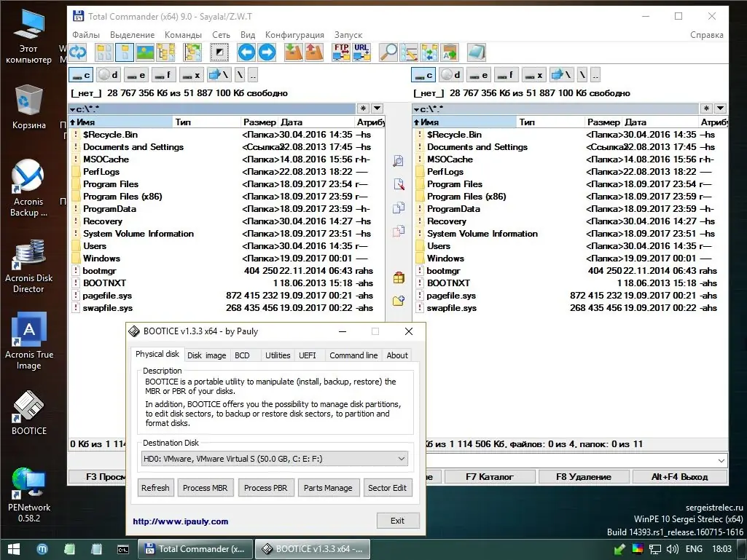Click Refresh button in BOOTICE
The height and width of the screenshot is (560, 747).
tap(155, 488)
